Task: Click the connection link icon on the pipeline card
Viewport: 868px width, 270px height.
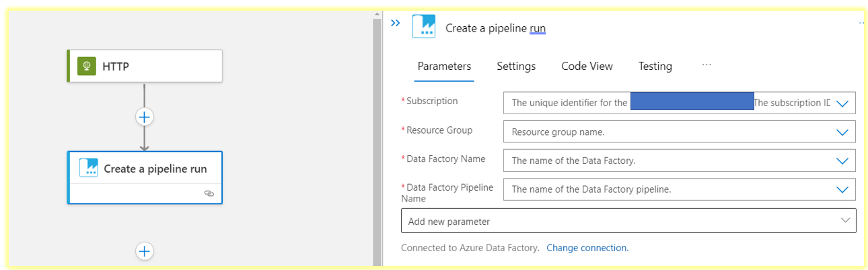Action: tap(209, 193)
